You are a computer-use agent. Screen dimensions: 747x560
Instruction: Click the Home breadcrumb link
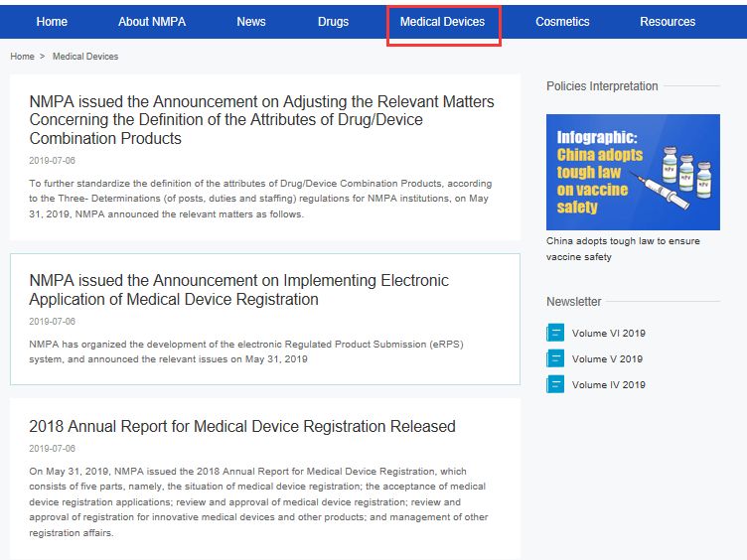click(x=22, y=57)
